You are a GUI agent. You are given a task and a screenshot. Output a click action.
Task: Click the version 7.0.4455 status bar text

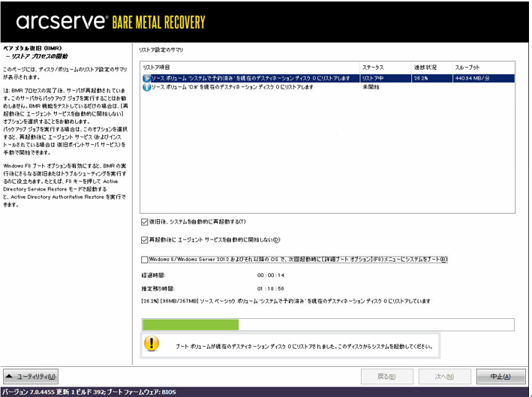click(89, 392)
